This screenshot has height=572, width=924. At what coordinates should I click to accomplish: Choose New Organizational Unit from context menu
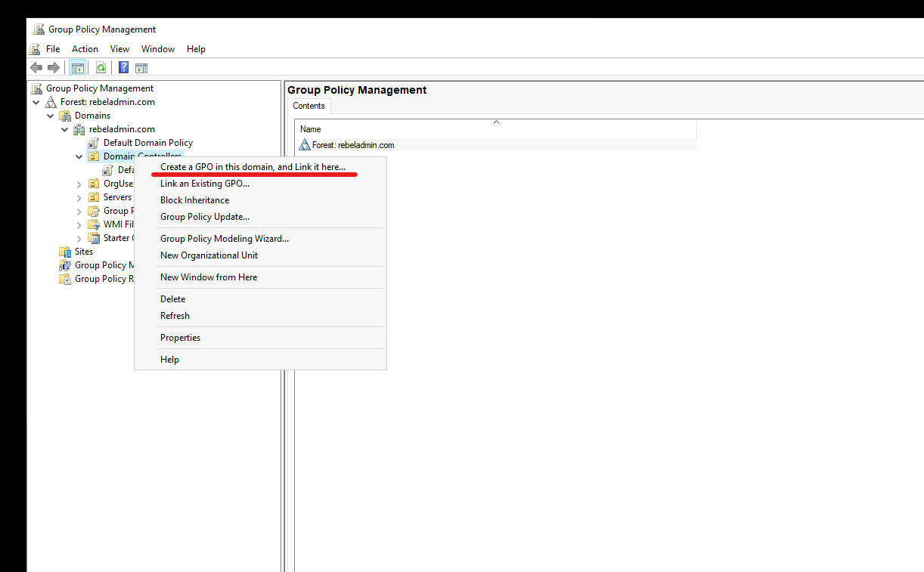point(260,255)
